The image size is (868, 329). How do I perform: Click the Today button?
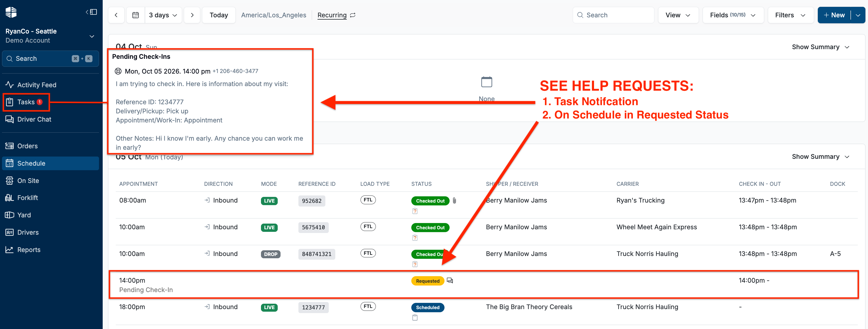(219, 15)
